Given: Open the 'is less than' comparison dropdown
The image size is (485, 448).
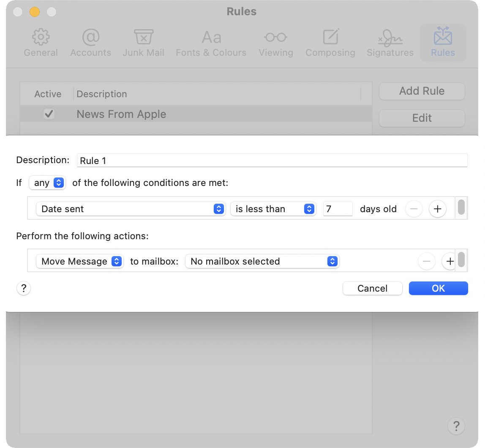Looking at the screenshot, I should tap(273, 209).
